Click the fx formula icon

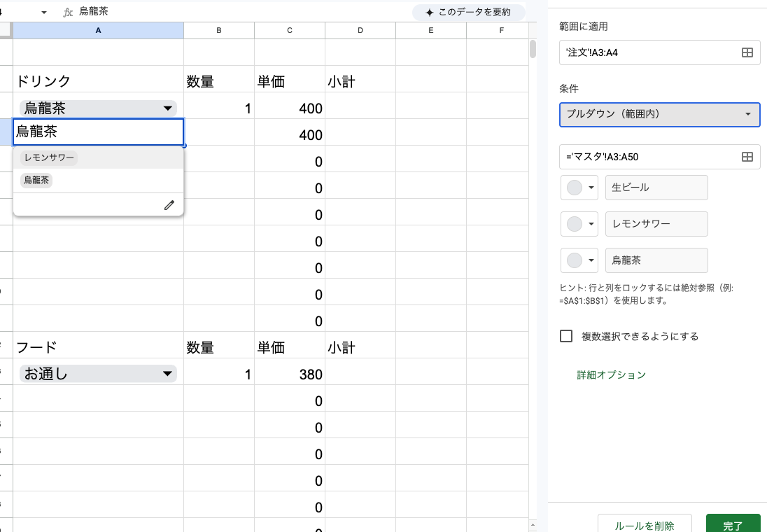click(x=68, y=12)
